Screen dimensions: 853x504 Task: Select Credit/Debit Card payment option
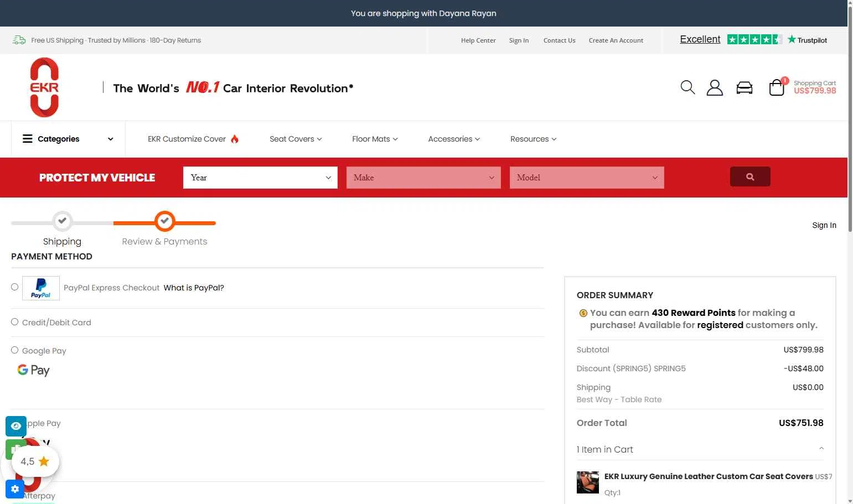point(15,321)
